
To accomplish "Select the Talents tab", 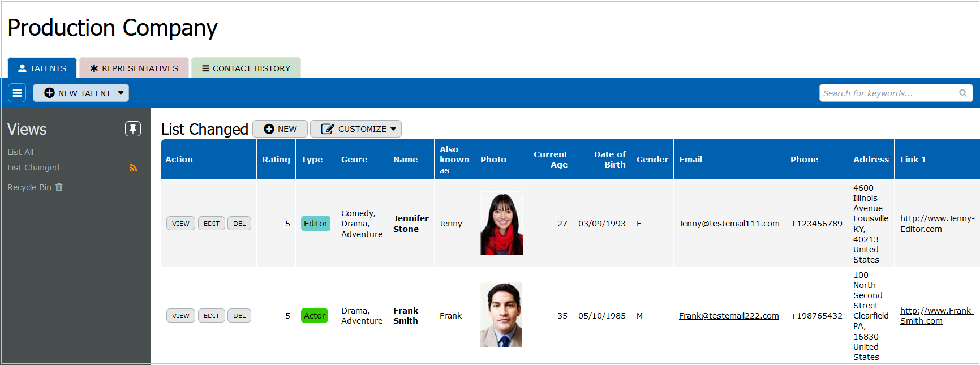I will click(42, 68).
